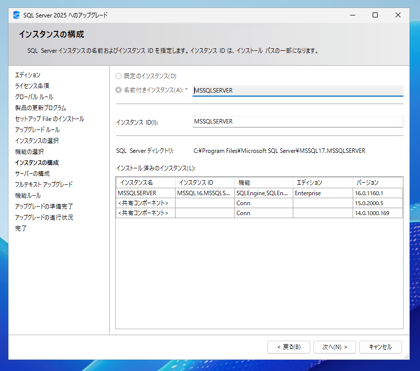Select the 名前付きインスタンス radio button
This screenshot has height=371, width=420.
(118, 90)
